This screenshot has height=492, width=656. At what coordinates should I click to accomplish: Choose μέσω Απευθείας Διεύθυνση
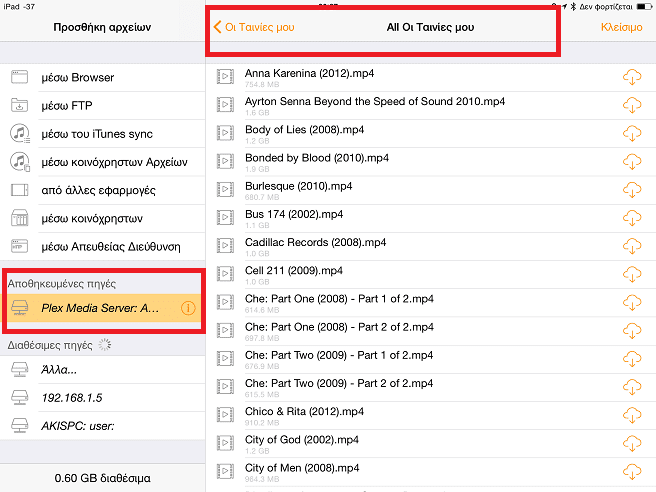pyautogui.click(x=102, y=246)
